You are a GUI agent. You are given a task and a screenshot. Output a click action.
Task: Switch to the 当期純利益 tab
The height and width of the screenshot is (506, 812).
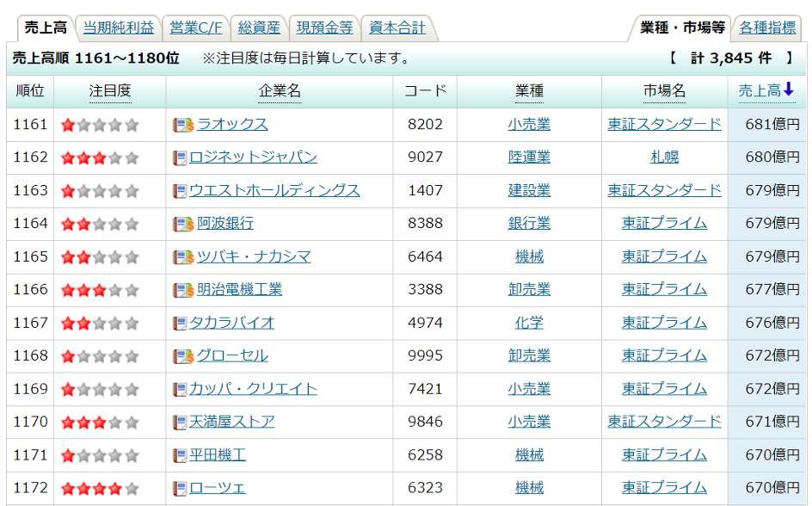[119, 28]
